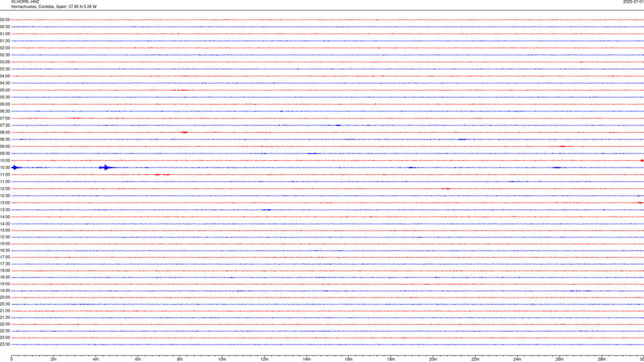
Task: Choose the 07:00 trace label
Action: point(5,118)
